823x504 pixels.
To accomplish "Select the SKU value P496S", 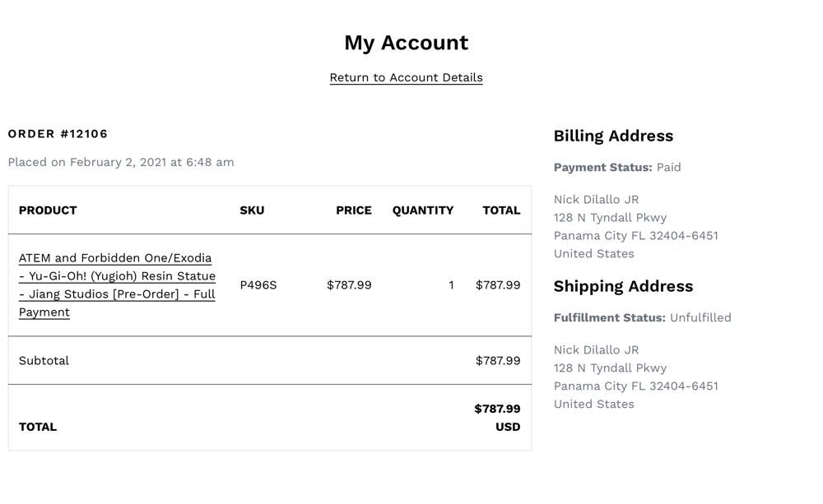I will (x=258, y=285).
